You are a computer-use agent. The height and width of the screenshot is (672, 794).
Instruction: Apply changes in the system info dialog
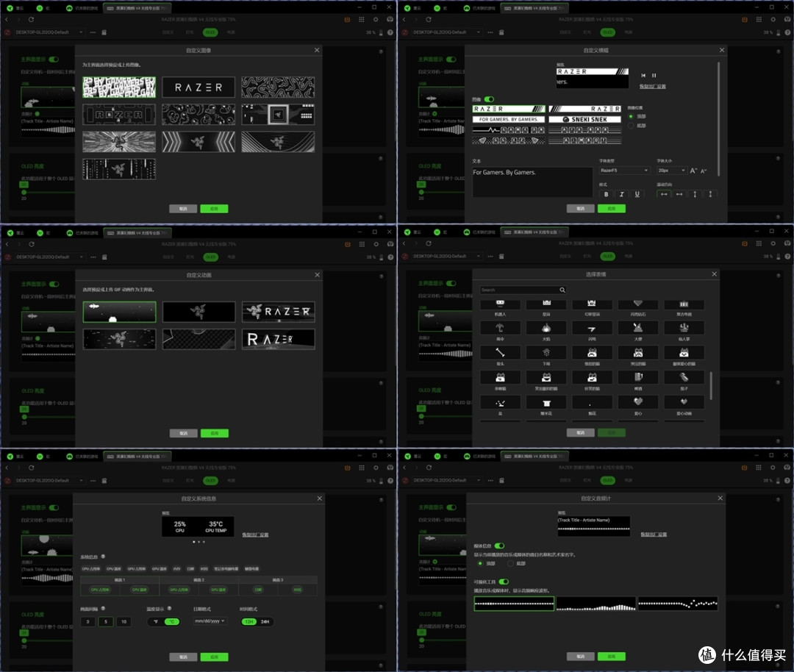tap(214, 657)
